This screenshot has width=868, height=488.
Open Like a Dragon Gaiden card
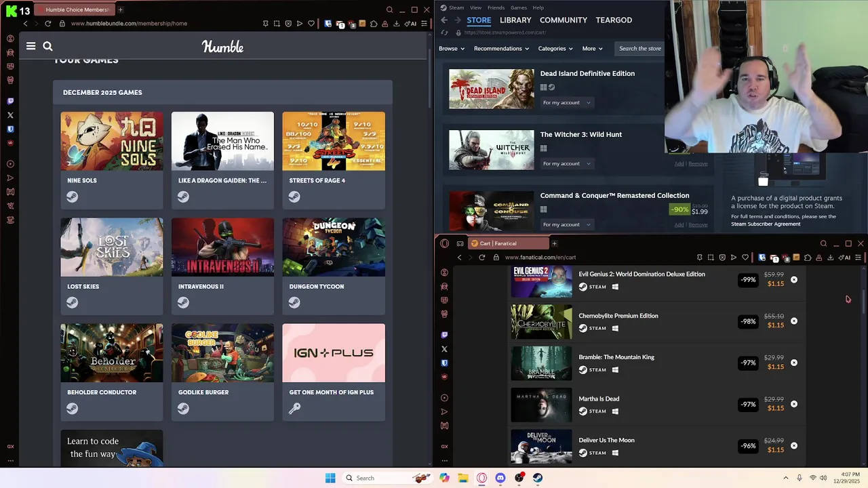[x=222, y=161]
